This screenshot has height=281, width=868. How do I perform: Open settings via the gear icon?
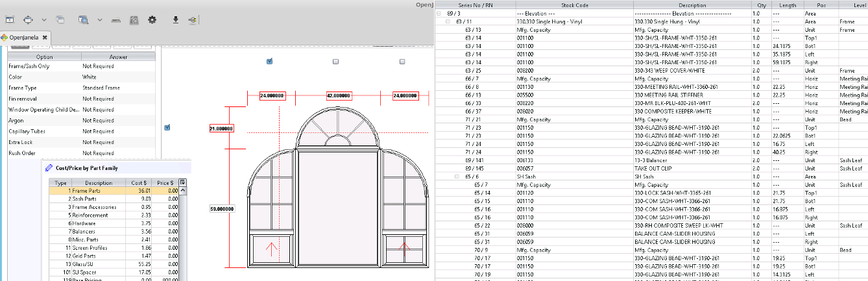click(x=152, y=20)
